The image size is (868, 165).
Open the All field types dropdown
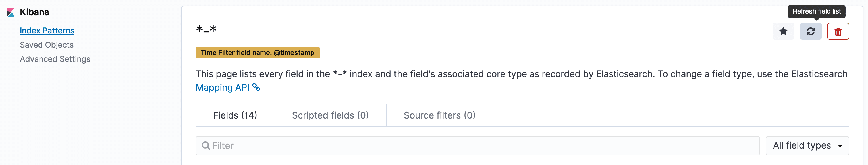click(802, 145)
